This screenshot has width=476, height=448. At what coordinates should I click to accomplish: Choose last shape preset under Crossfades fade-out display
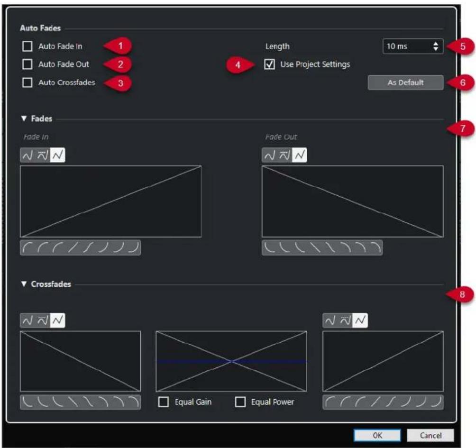click(x=133, y=402)
